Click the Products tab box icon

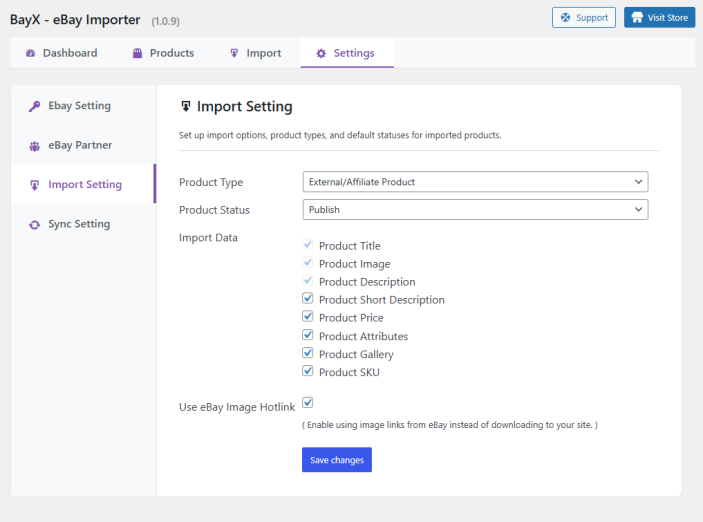(x=137, y=53)
